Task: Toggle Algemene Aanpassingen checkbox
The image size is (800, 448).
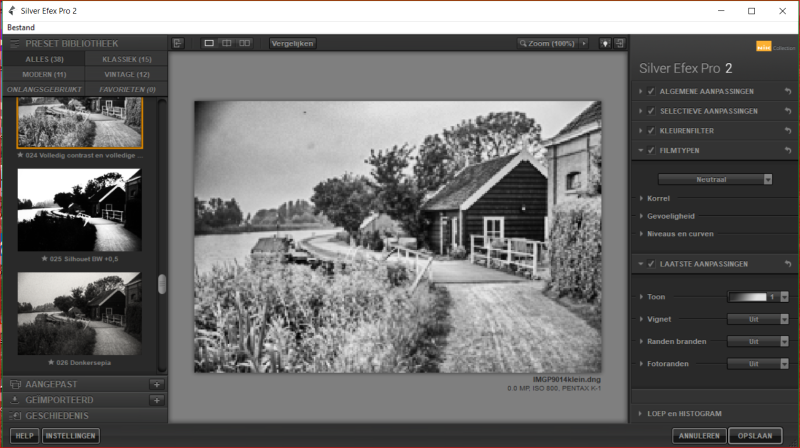Action: click(x=651, y=91)
